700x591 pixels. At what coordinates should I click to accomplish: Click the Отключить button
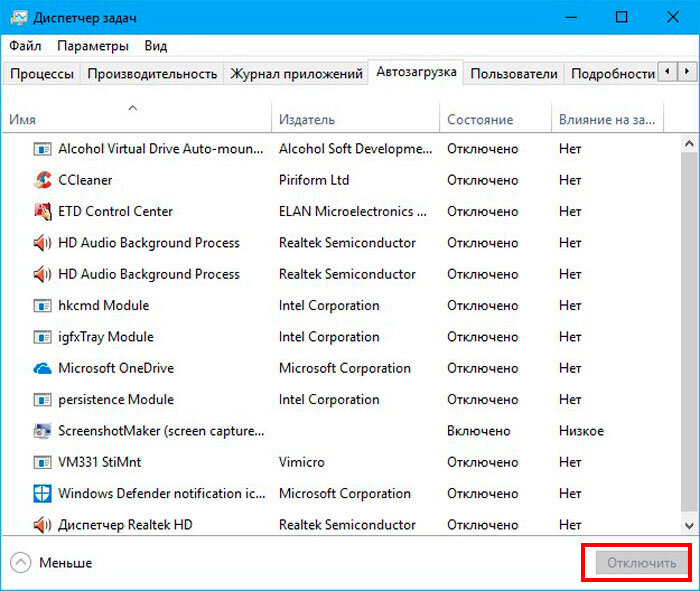point(642,563)
